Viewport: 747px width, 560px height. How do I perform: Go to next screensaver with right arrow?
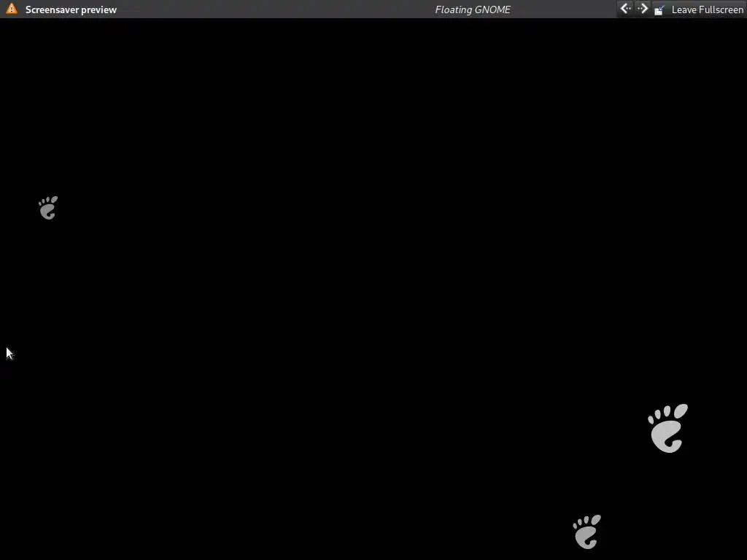coord(642,9)
